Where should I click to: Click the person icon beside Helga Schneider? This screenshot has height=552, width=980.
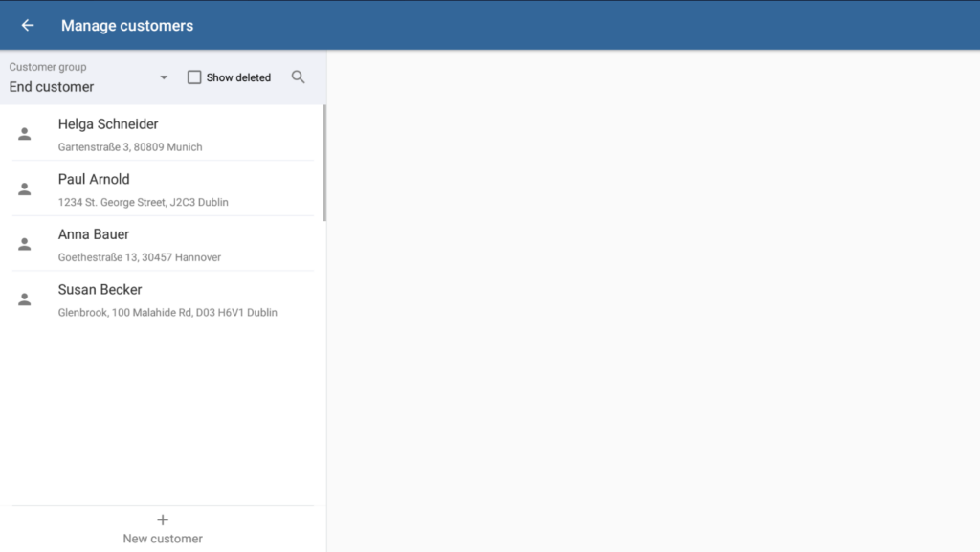click(x=25, y=134)
